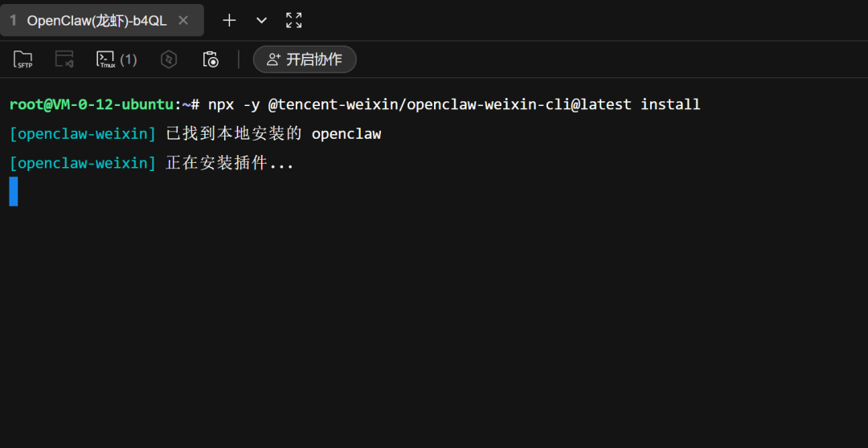Viewport: 868px width, 448px height.
Task: Click the clipboard record icon
Action: pyautogui.click(x=211, y=59)
